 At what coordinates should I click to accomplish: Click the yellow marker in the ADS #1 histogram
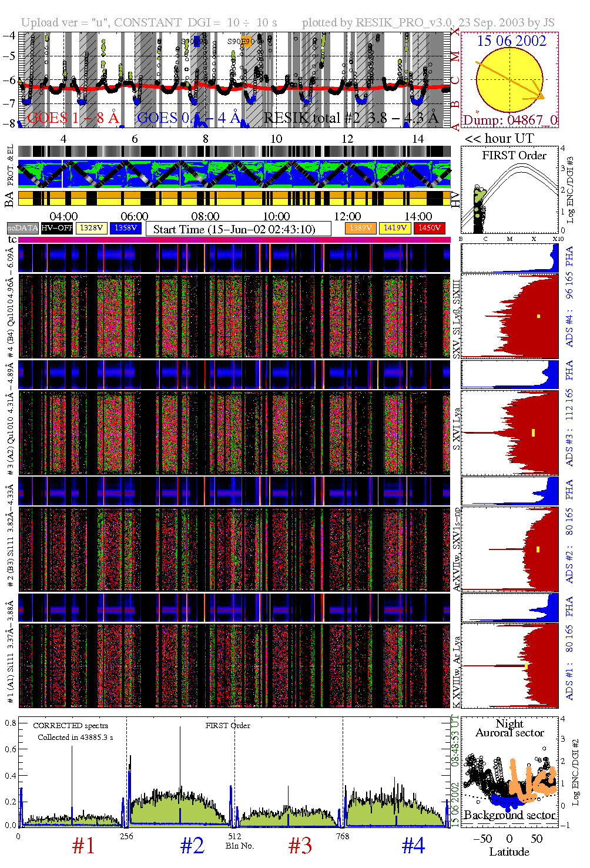(x=527, y=666)
